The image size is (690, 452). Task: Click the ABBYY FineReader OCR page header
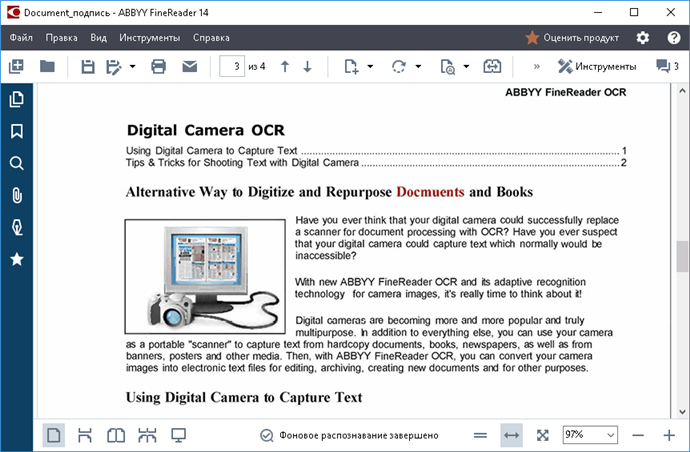point(565,92)
